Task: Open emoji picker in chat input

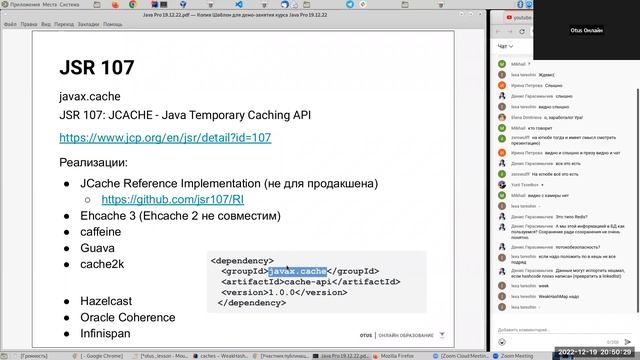Action: 502,342
